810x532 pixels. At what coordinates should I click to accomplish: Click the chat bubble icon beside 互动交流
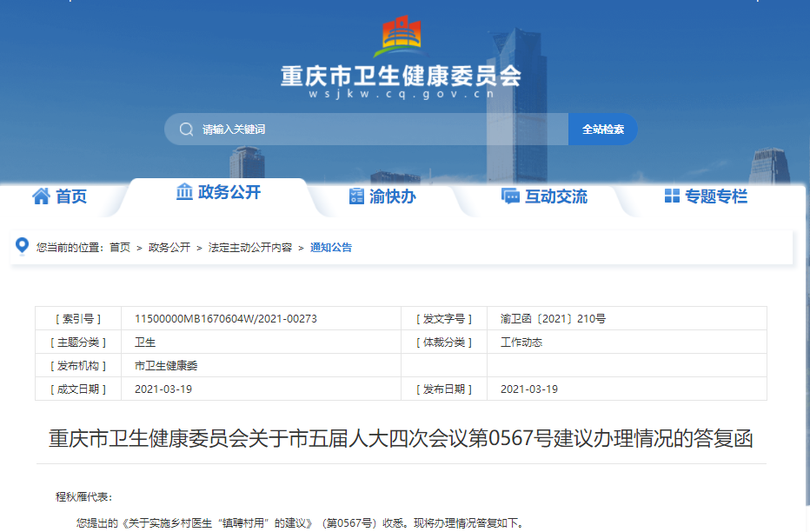click(x=510, y=196)
